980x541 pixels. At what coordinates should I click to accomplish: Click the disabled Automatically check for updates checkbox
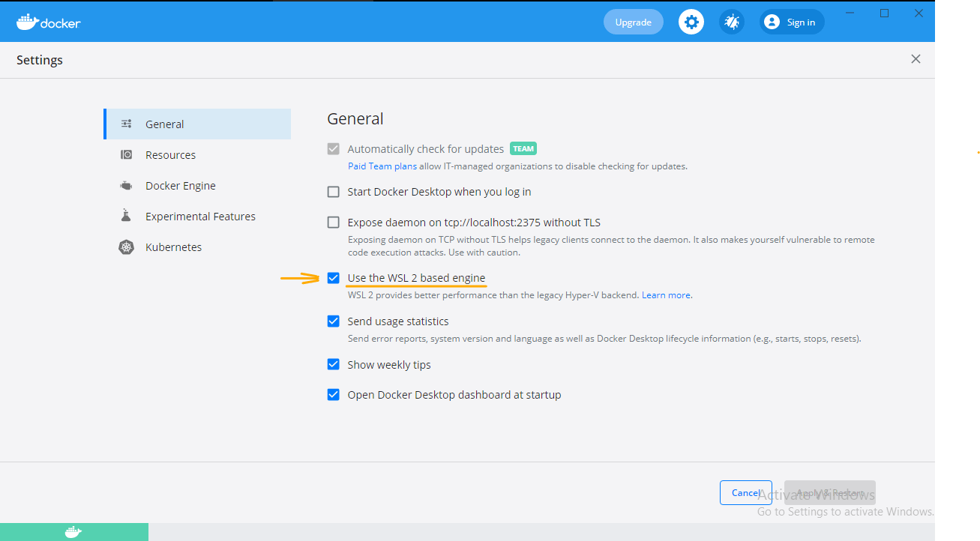click(334, 149)
